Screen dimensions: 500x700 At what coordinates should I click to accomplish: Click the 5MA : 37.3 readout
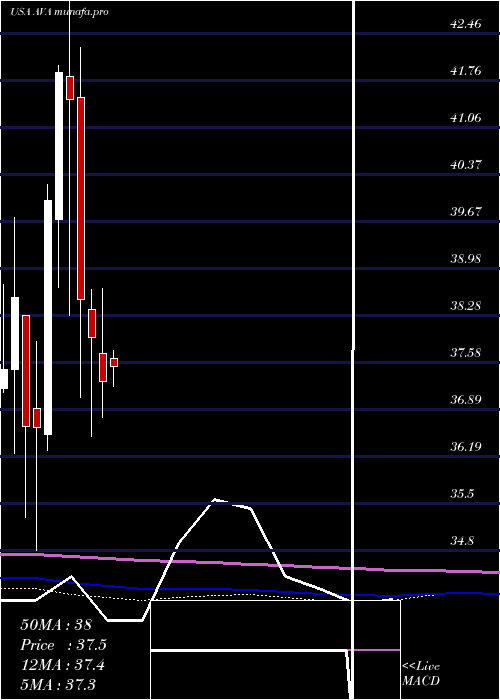(58, 684)
